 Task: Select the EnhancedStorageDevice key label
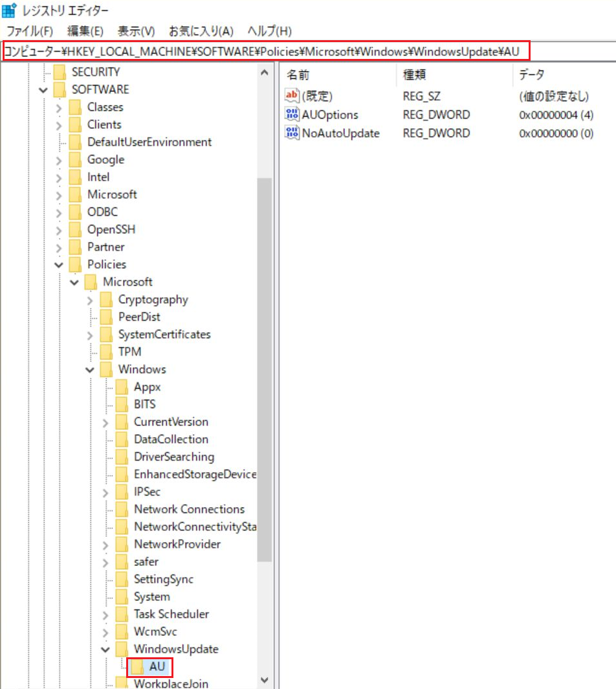click(x=195, y=474)
